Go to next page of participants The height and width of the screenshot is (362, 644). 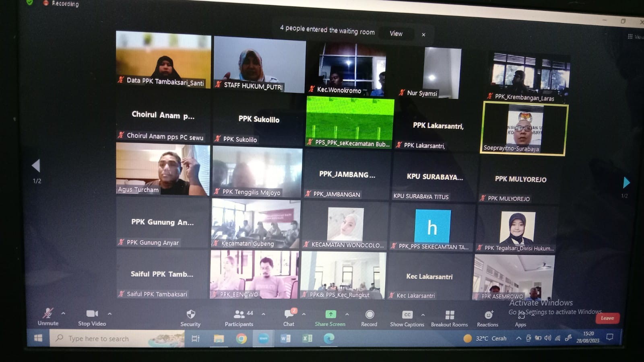pyautogui.click(x=626, y=183)
